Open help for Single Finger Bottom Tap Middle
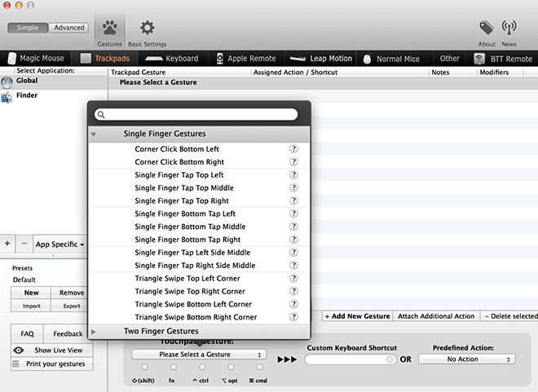This screenshot has height=392, width=538. tap(293, 227)
